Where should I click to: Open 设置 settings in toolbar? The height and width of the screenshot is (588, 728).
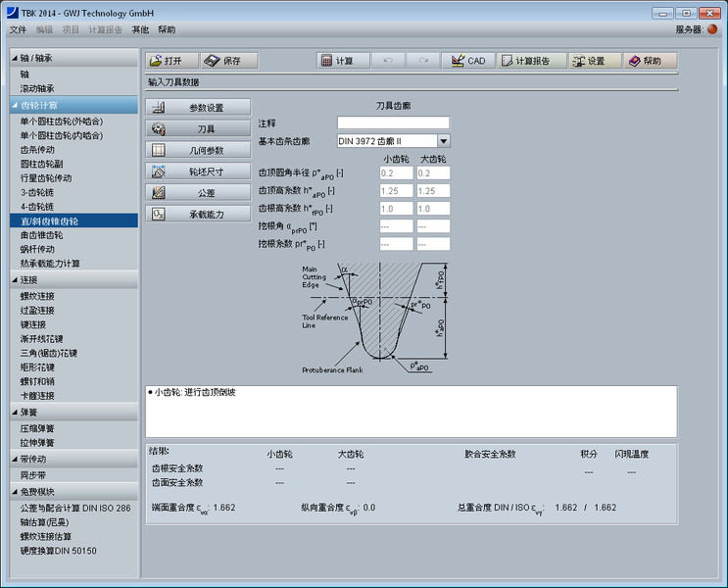click(x=594, y=61)
